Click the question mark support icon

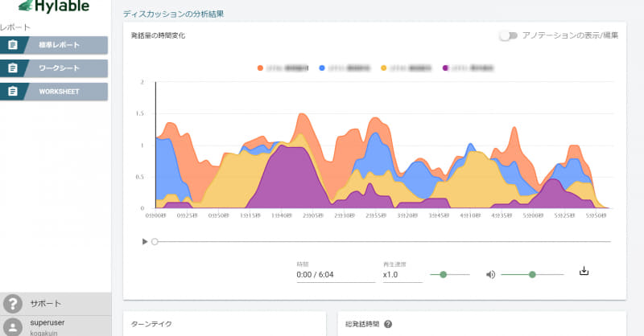[12, 304]
